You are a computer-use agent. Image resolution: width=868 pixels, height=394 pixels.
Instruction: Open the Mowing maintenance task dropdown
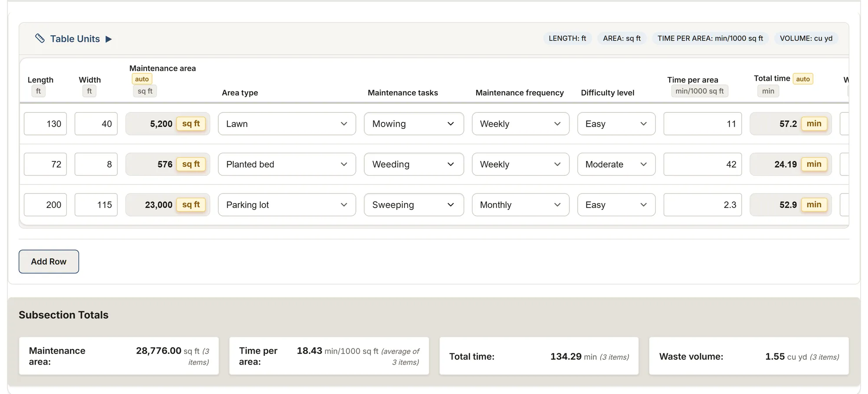(414, 124)
